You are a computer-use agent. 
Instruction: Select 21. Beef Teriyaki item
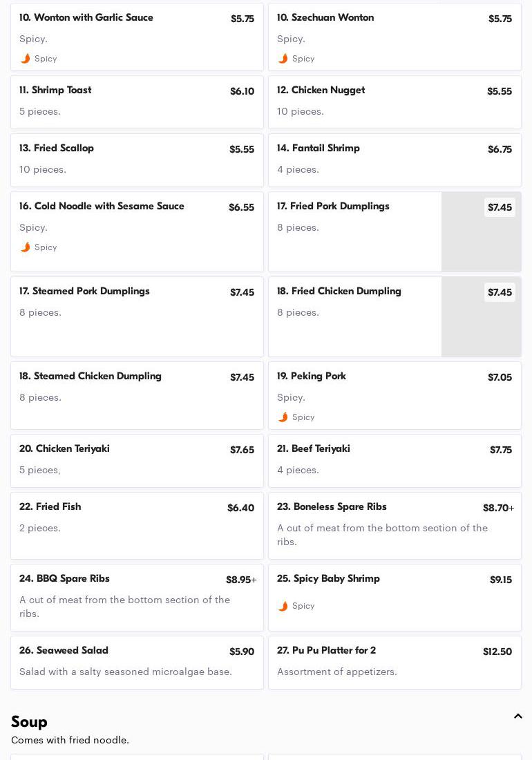click(395, 461)
